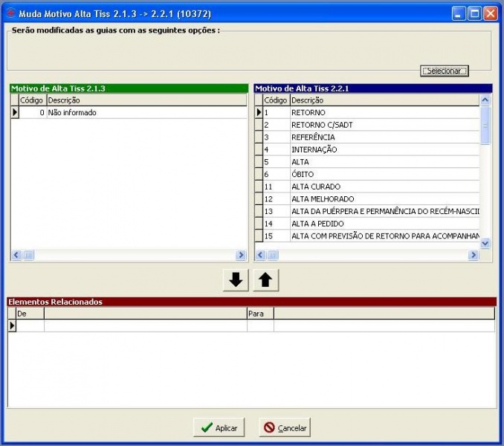
Task: Click the 'De' column header in Elementos Relacionados
Action: [30, 314]
